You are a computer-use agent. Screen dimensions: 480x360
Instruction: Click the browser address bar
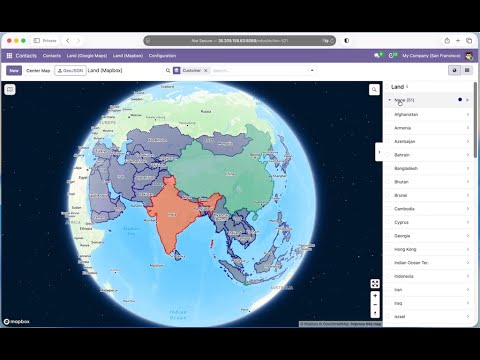point(239,41)
